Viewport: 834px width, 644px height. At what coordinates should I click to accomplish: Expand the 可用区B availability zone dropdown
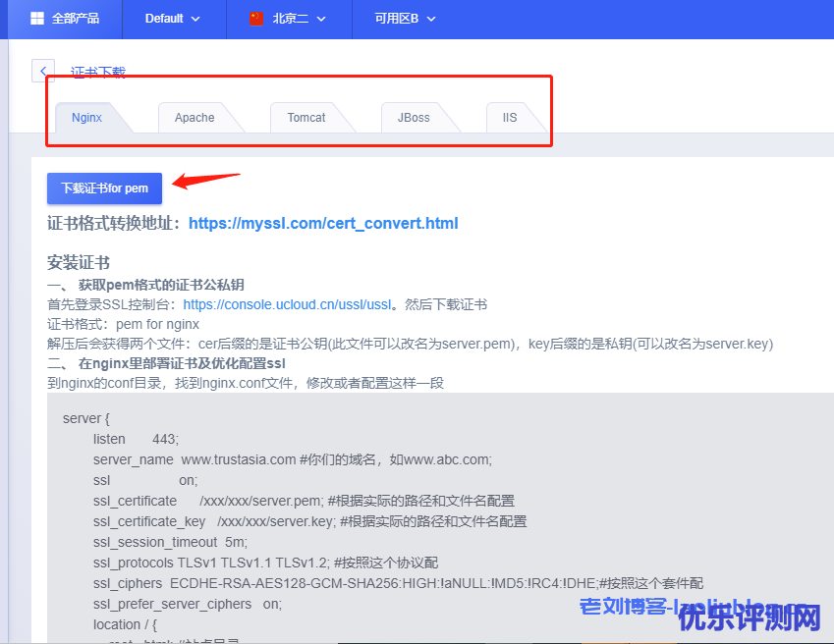pyautogui.click(x=405, y=19)
